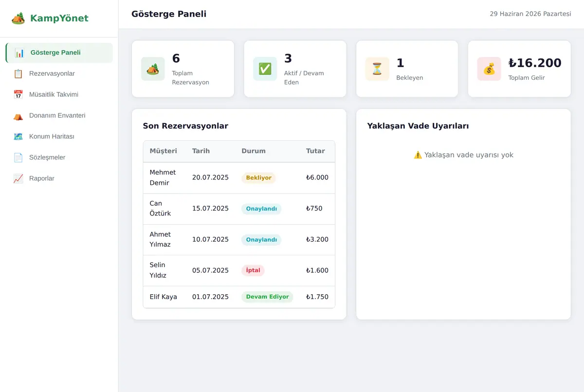Select customer Elif Kaya

pos(164,297)
